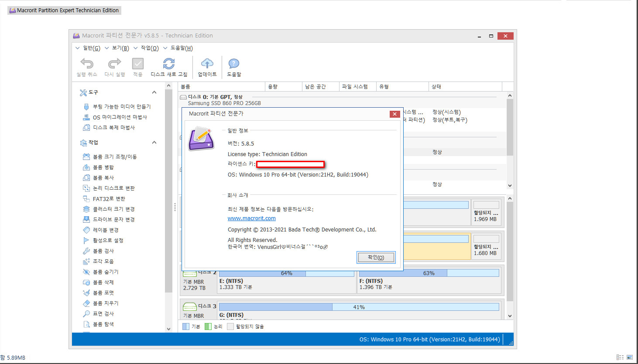The image size is (638, 364).
Task: Select 클러스터 크기 변경 icon
Action: tap(86, 209)
